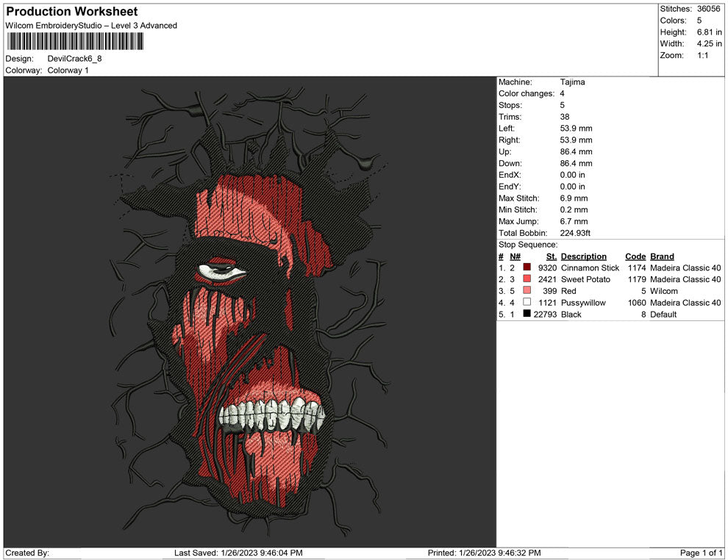Select the Sweet Potato color swatch
Screen dimensions: 728x560
pos(527,279)
